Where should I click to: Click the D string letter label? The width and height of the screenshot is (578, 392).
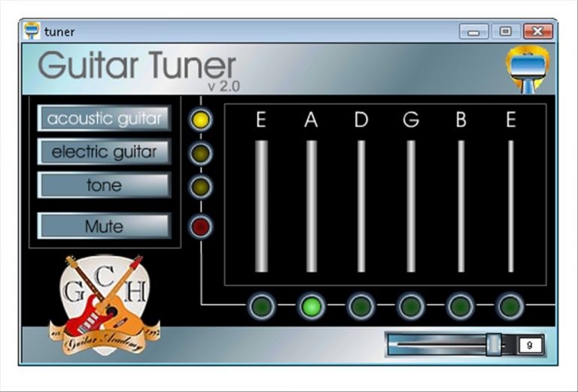[361, 120]
